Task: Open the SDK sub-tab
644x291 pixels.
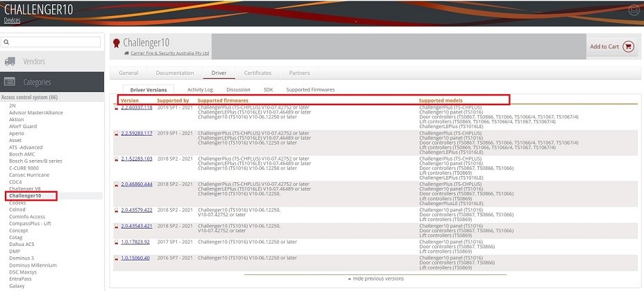Action: click(268, 90)
